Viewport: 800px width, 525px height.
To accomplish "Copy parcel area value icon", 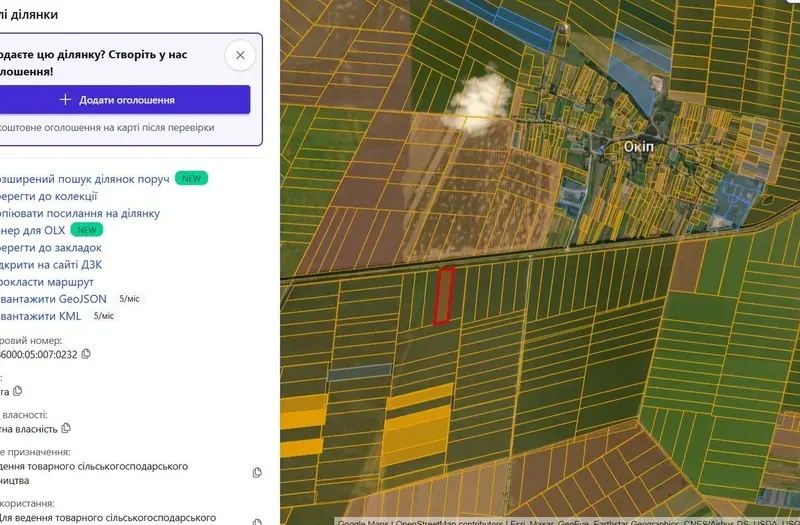I will [18, 391].
